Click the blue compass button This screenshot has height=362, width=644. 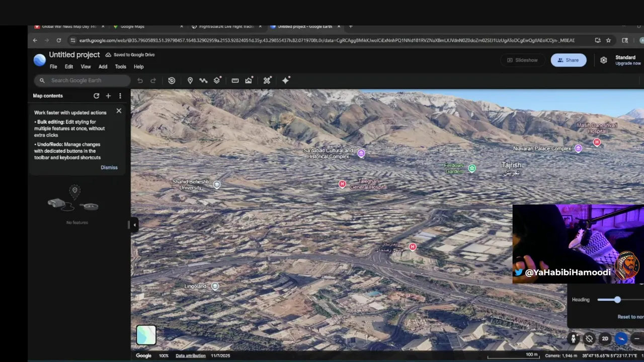click(622, 339)
